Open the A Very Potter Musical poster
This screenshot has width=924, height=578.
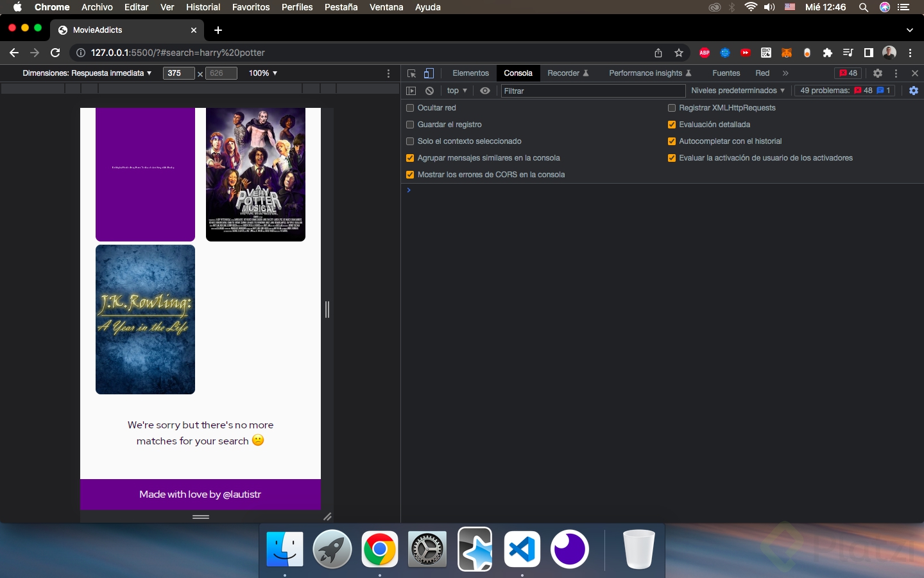pos(255,175)
